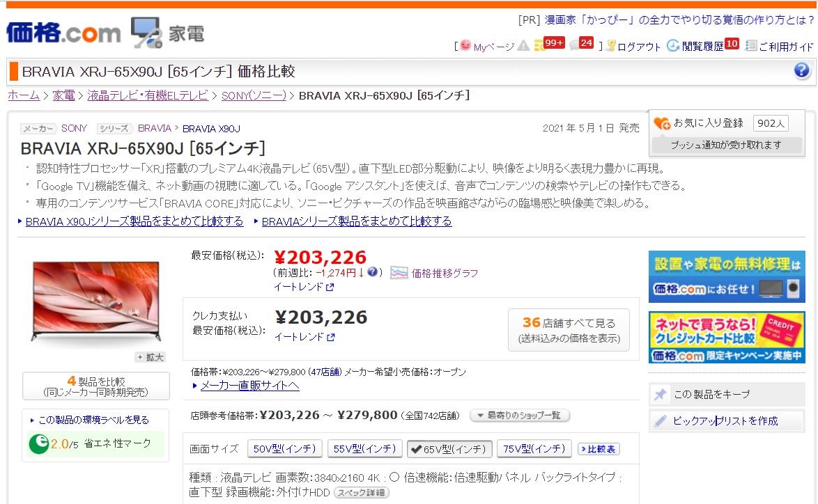This screenshot has height=504, width=818.
Task: Click the green 省エネ性マーク icon
Action: pyautogui.click(x=38, y=443)
